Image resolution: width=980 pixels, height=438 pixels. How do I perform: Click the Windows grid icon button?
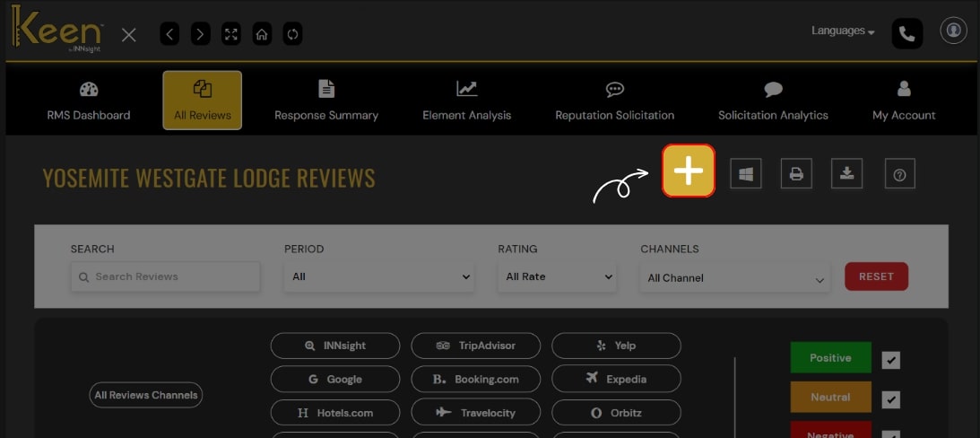pos(746,173)
